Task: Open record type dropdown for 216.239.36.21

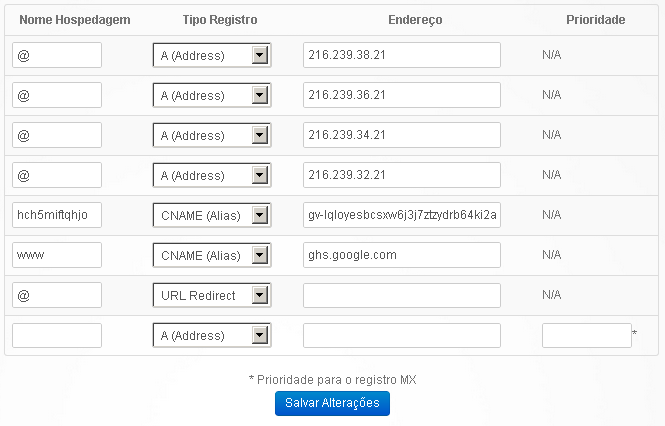Action: [x=212, y=95]
